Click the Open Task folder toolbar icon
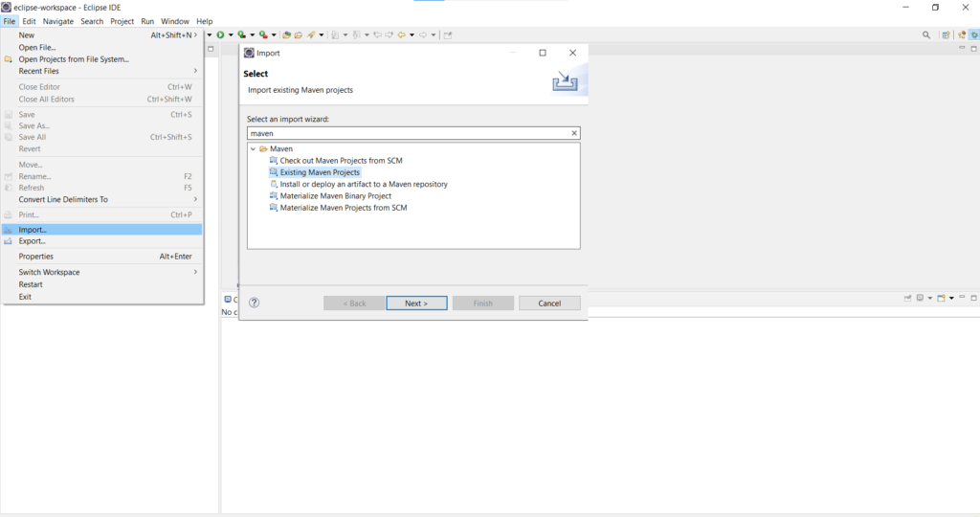The image size is (980, 517). tap(299, 35)
